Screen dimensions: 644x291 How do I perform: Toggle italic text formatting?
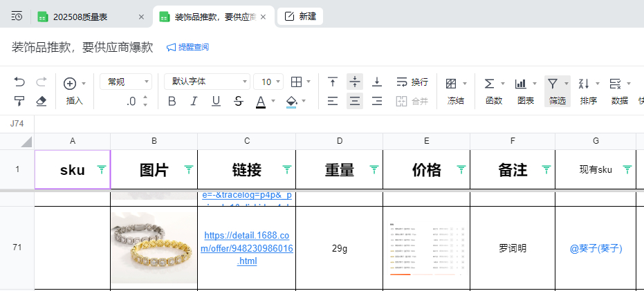coord(194,102)
